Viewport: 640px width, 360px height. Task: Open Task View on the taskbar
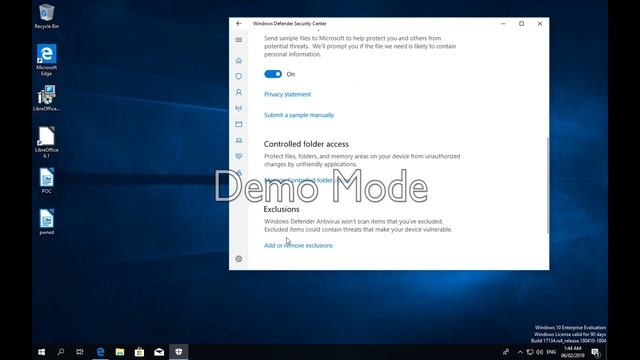[x=80, y=352]
